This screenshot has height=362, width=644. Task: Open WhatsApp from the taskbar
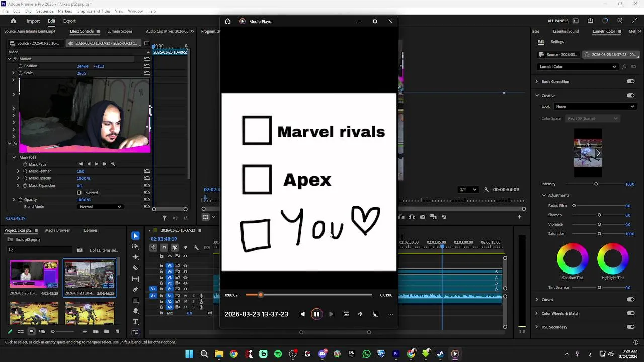(x=366, y=354)
